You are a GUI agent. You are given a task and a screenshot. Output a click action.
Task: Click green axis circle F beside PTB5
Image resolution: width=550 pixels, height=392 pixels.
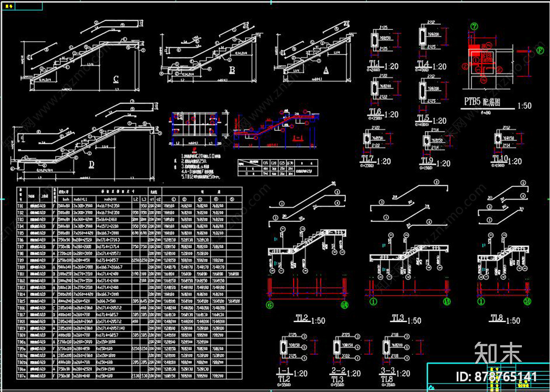coord(541,51)
